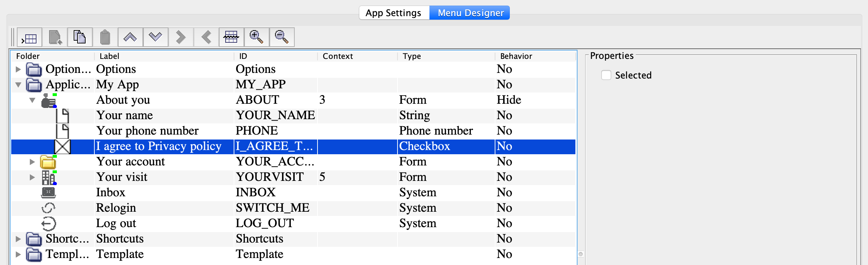The width and height of the screenshot is (868, 265).
Task: Click the Label column header
Action: [109, 56]
